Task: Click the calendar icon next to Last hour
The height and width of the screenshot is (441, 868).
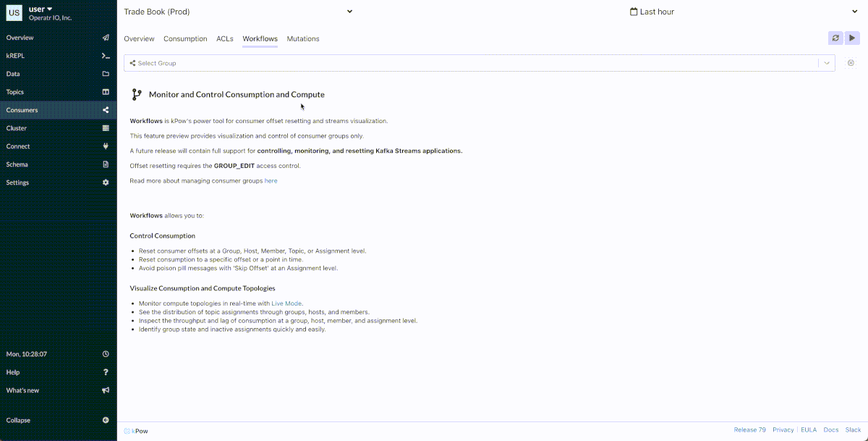Action: [x=634, y=12]
